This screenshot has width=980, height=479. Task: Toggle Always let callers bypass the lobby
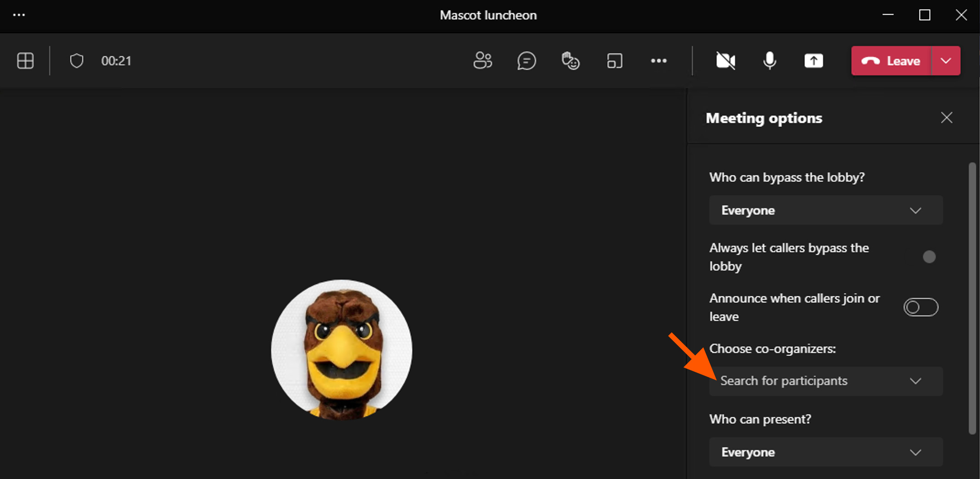(x=928, y=257)
